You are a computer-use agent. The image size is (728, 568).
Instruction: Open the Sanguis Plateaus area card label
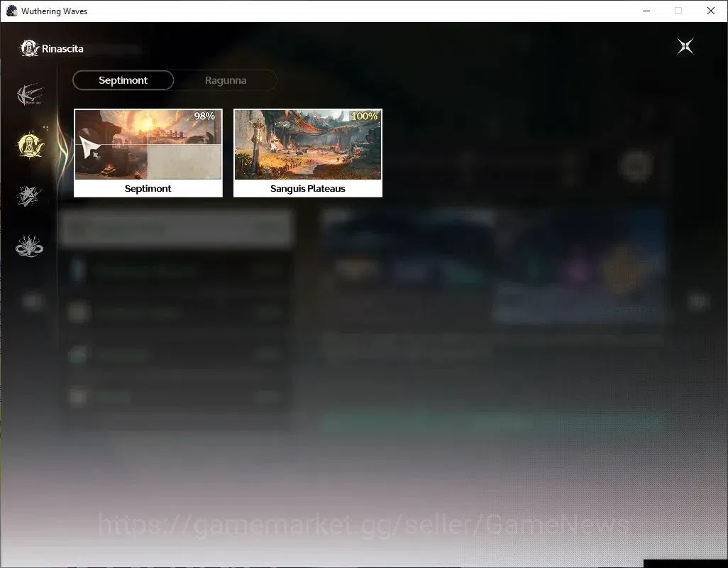click(x=308, y=189)
